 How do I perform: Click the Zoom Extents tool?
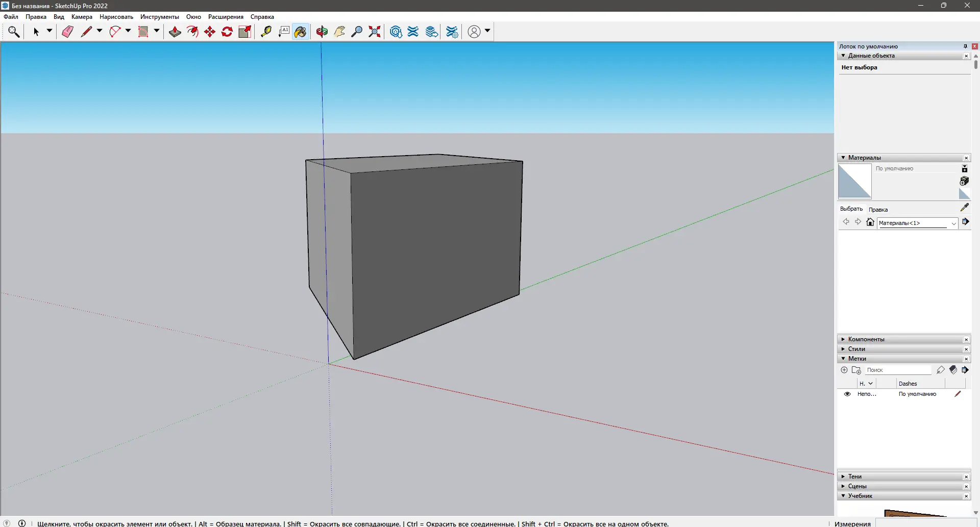[375, 32]
